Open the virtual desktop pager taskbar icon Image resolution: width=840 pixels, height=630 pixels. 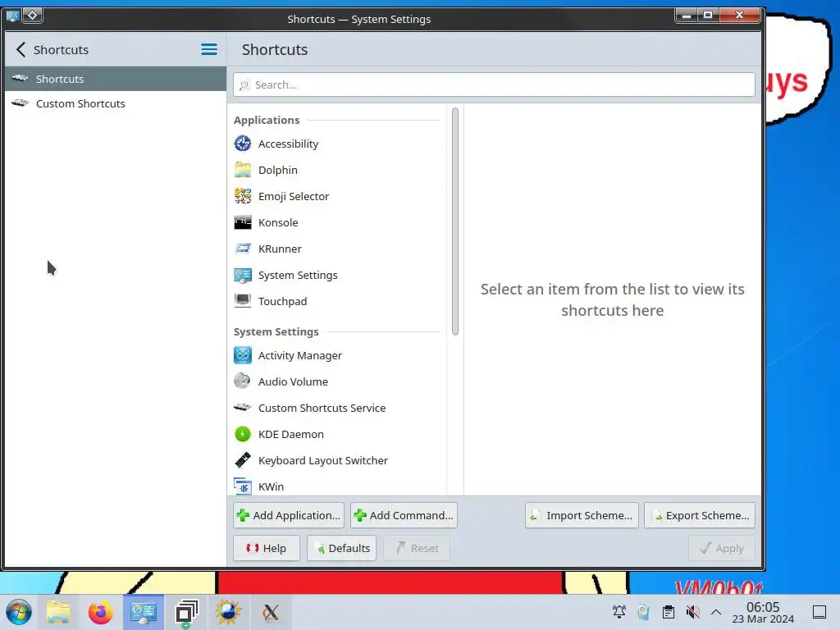pos(186,612)
